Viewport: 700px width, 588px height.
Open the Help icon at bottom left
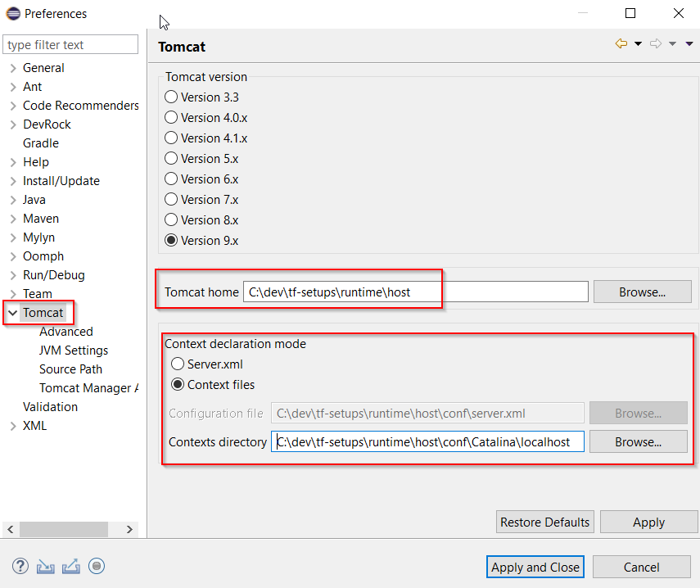click(20, 566)
